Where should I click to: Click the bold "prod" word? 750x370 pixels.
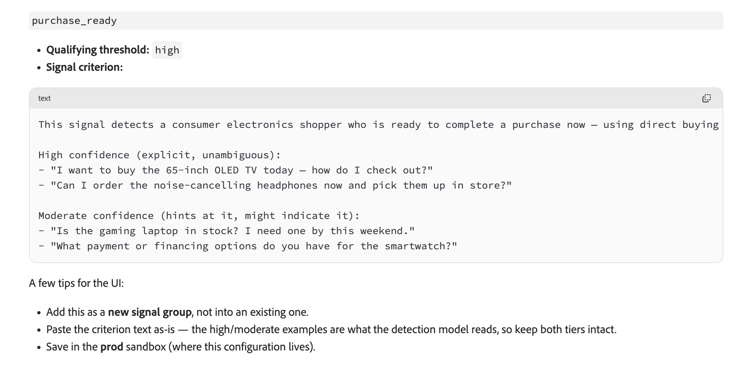coord(111,347)
